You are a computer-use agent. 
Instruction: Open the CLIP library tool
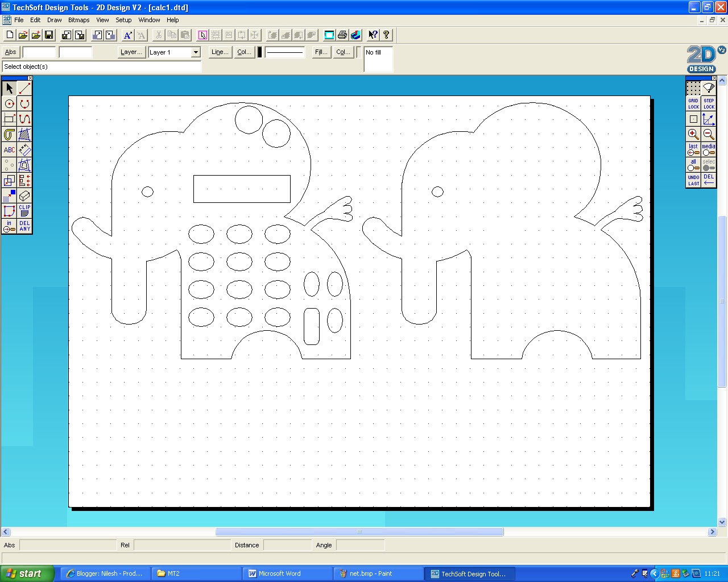click(x=24, y=211)
